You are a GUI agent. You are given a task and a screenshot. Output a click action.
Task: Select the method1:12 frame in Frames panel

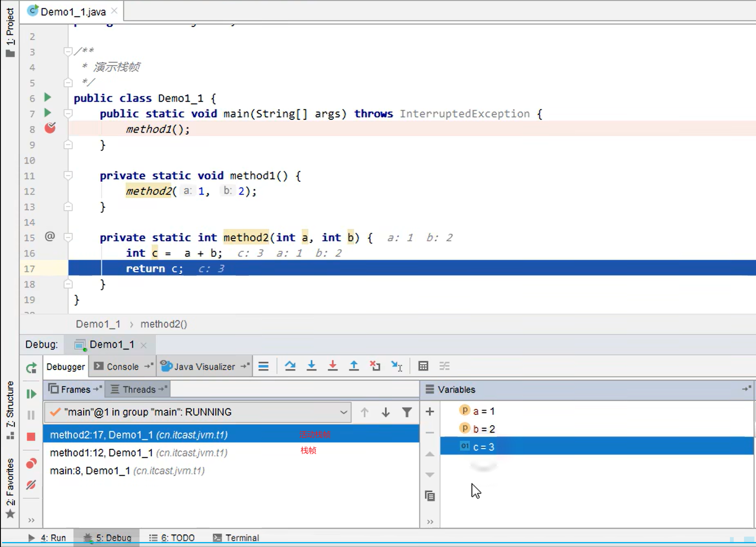point(139,453)
